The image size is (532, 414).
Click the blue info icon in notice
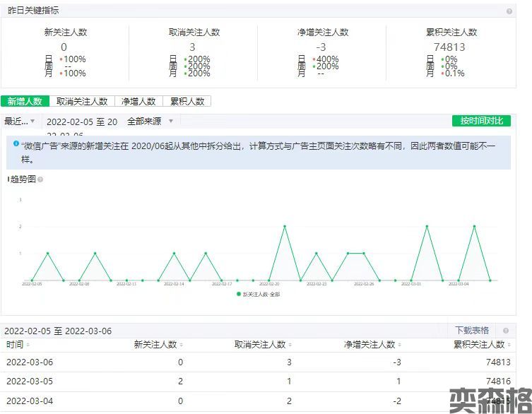point(16,143)
